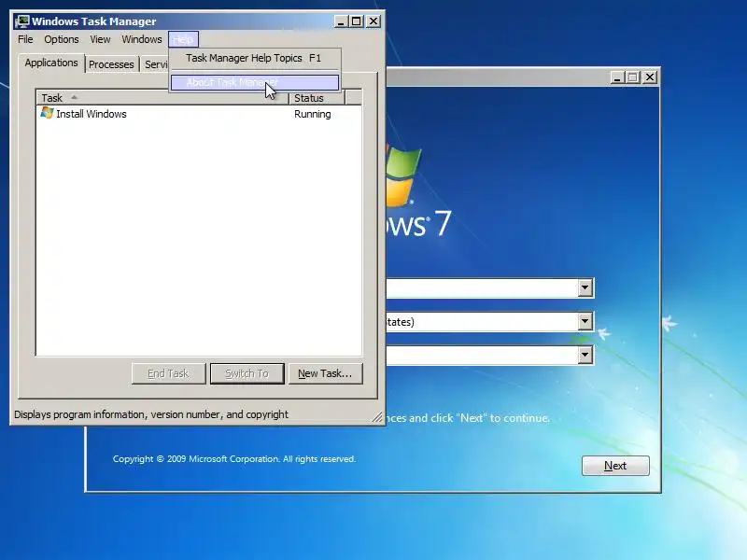The width and height of the screenshot is (747, 560).
Task: Close the Windows Task Manager window
Action: [x=373, y=21]
